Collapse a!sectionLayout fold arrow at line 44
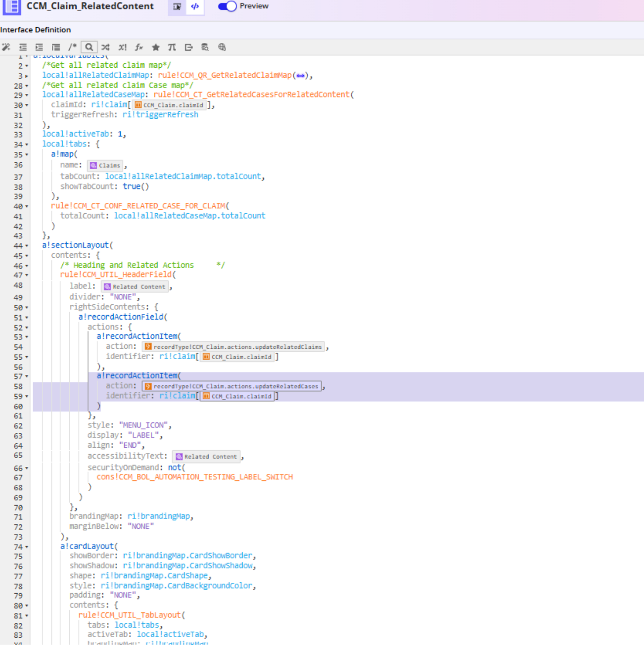The width and height of the screenshot is (644, 654). pos(27,246)
